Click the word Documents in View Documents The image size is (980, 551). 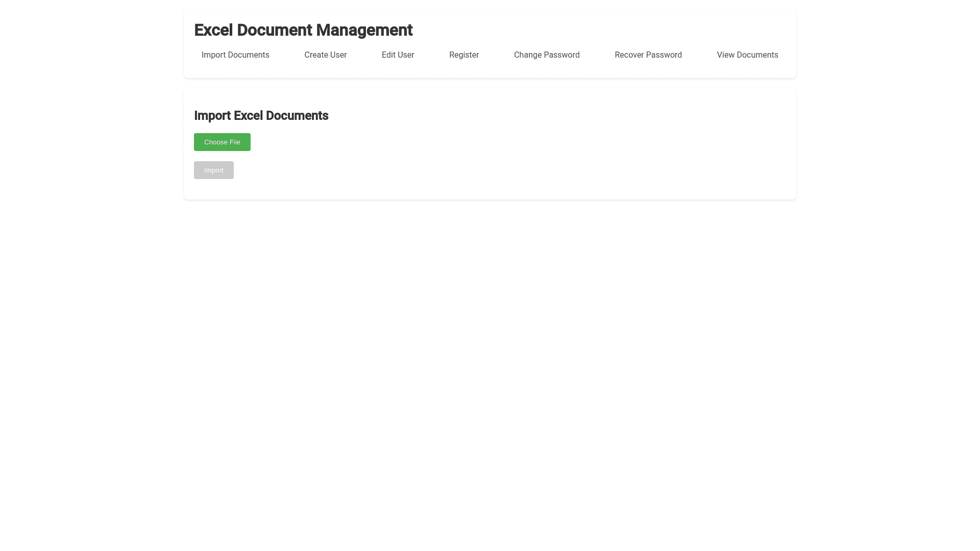pyautogui.click(x=757, y=55)
